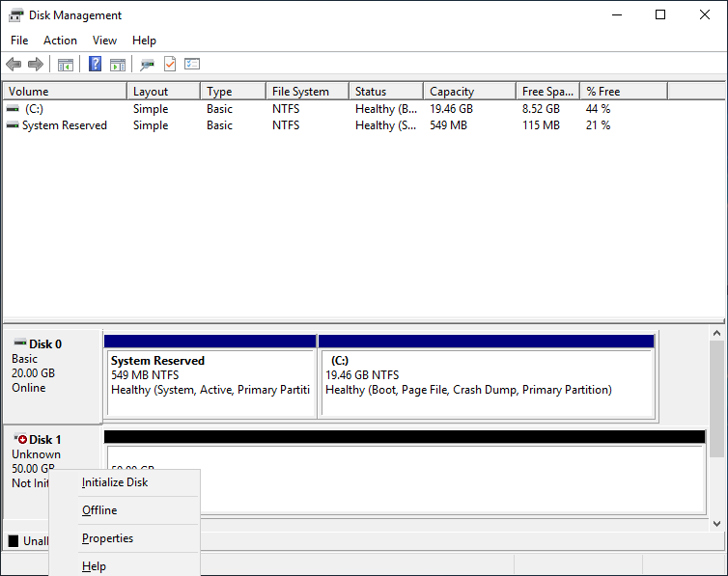The image size is (728, 576).
Task: Click the Back arrow toolbar icon
Action: click(x=14, y=64)
